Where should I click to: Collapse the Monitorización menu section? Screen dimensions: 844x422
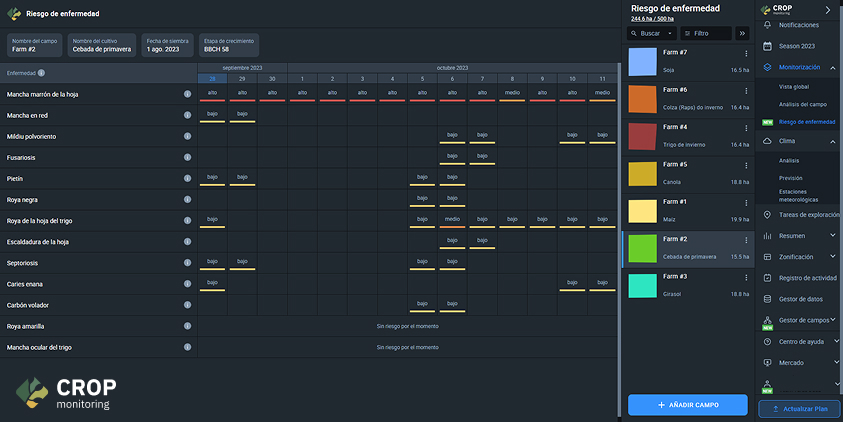(x=833, y=67)
